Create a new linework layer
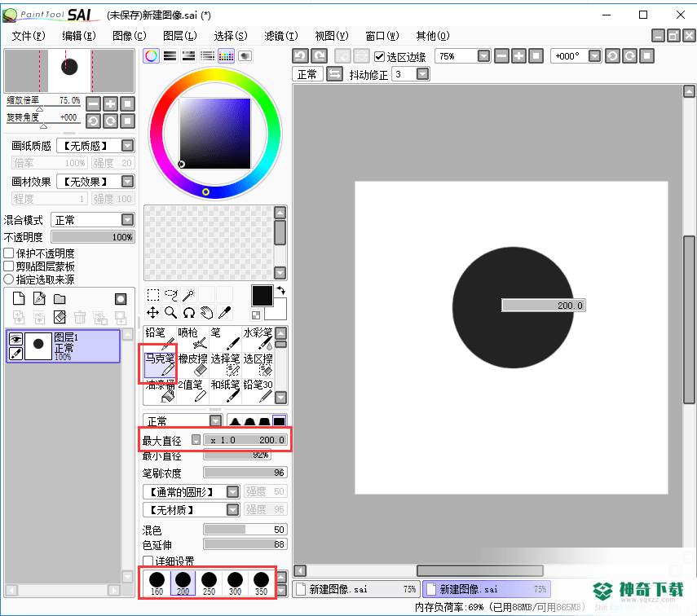 (39, 299)
